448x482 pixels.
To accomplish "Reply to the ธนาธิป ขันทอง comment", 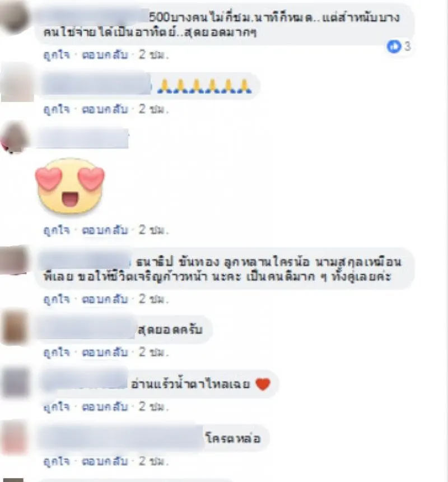I will click(105, 299).
